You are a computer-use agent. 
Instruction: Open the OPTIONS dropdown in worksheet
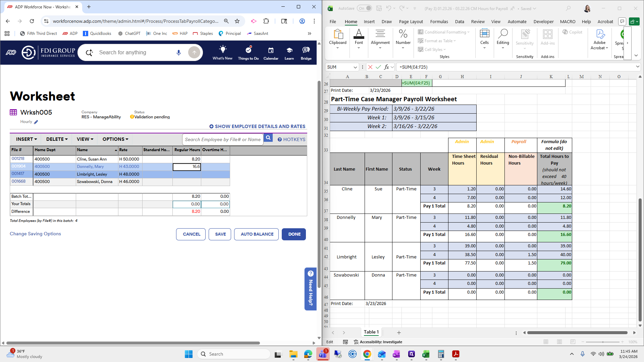(115, 139)
